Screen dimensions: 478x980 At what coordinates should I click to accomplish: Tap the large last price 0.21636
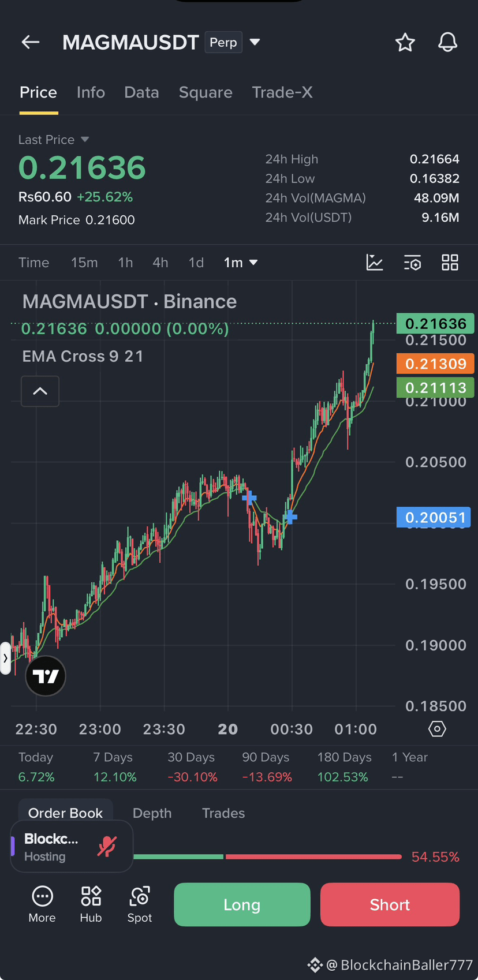(x=82, y=168)
